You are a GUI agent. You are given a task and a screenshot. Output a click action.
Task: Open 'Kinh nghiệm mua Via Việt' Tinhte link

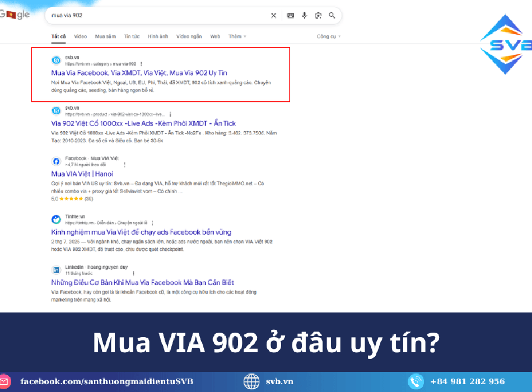click(141, 232)
